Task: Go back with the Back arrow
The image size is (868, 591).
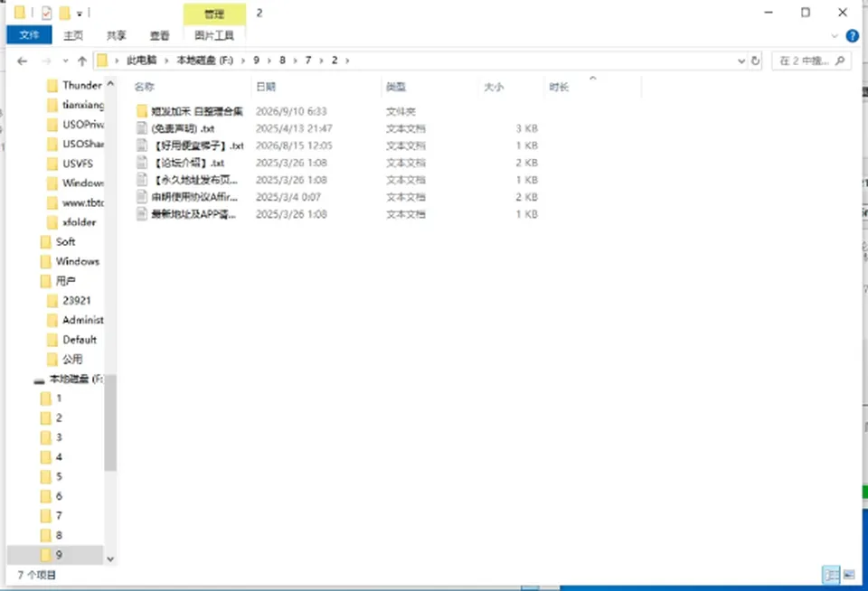Action: click(x=22, y=61)
